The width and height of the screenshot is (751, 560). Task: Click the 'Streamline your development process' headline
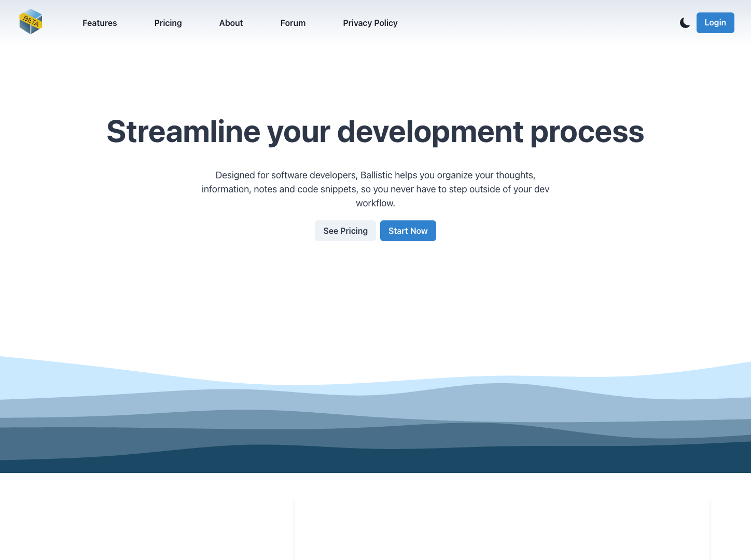[375, 132]
